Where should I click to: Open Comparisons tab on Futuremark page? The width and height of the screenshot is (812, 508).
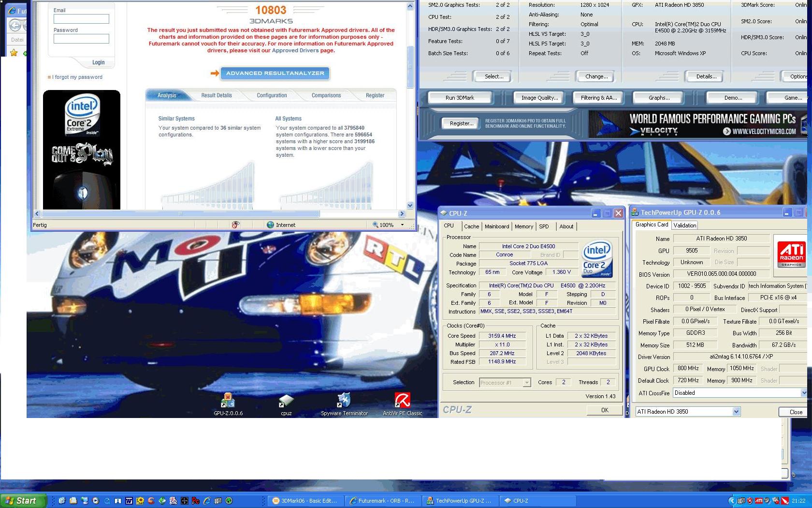326,95
